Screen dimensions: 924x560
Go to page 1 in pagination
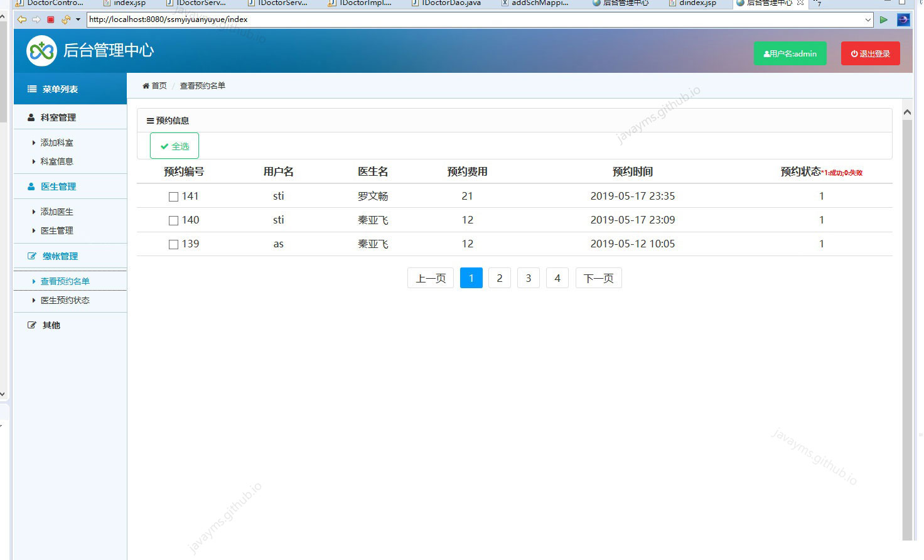(x=471, y=278)
